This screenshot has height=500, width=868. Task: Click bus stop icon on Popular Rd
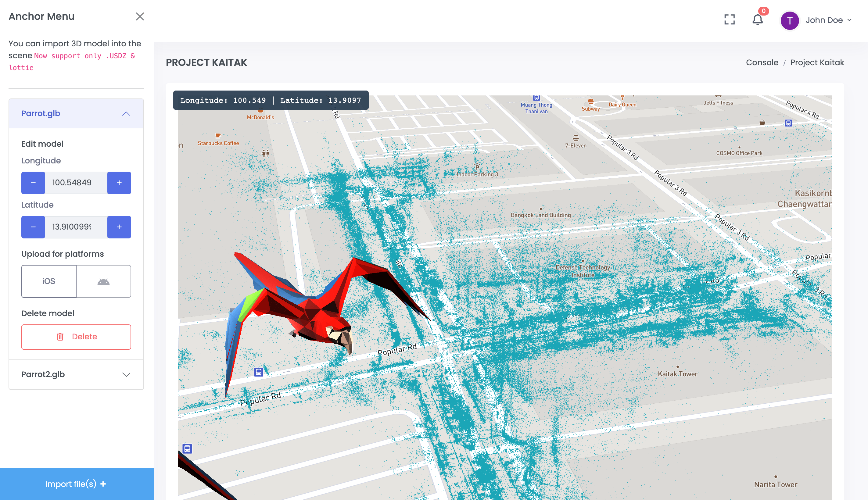258,372
